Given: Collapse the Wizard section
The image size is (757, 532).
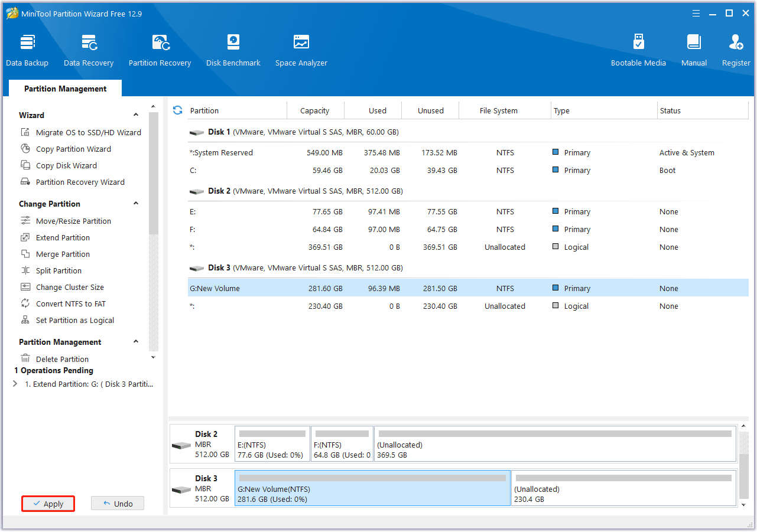Looking at the screenshot, I should (x=136, y=115).
